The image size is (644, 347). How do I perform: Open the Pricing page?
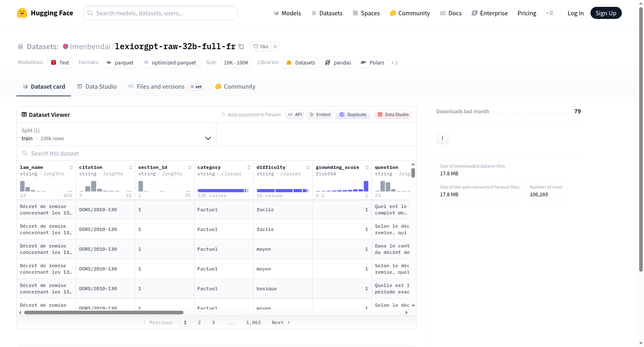(527, 13)
